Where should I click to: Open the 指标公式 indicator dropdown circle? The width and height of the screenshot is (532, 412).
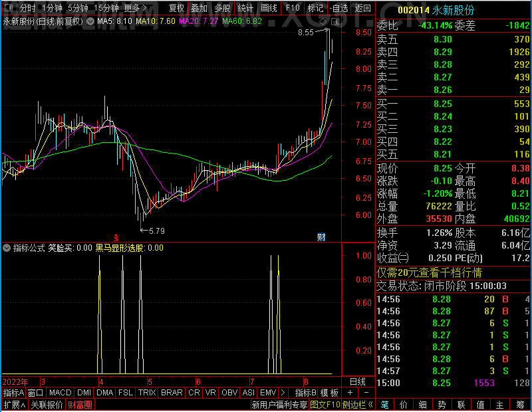click(7, 248)
